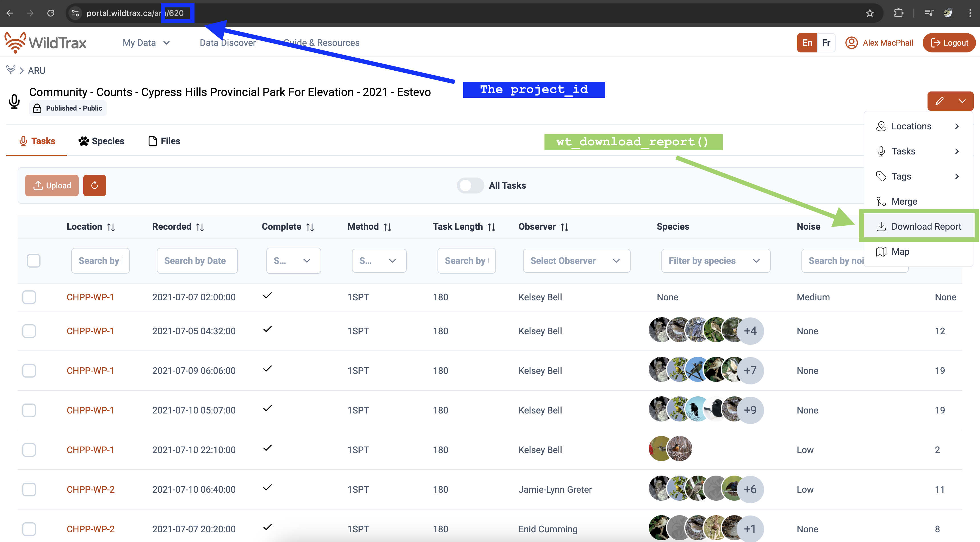Image resolution: width=980 pixels, height=542 pixels.
Task: Open the refresh tasks icon beside Upload
Action: 94,186
